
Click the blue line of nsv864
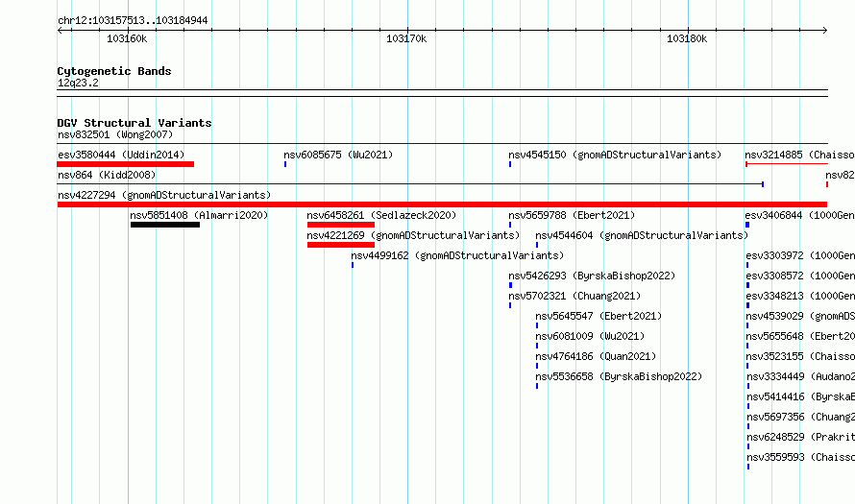410,184
